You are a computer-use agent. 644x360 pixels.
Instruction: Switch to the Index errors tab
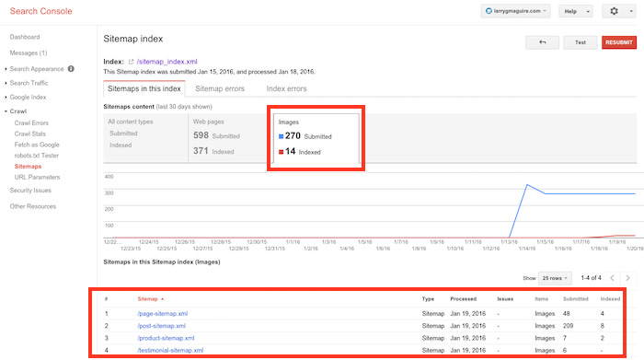[286, 88]
